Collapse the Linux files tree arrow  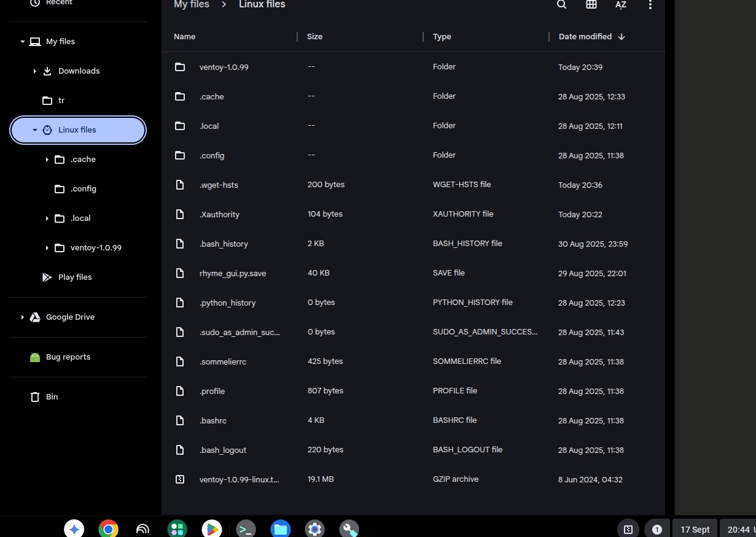click(35, 130)
